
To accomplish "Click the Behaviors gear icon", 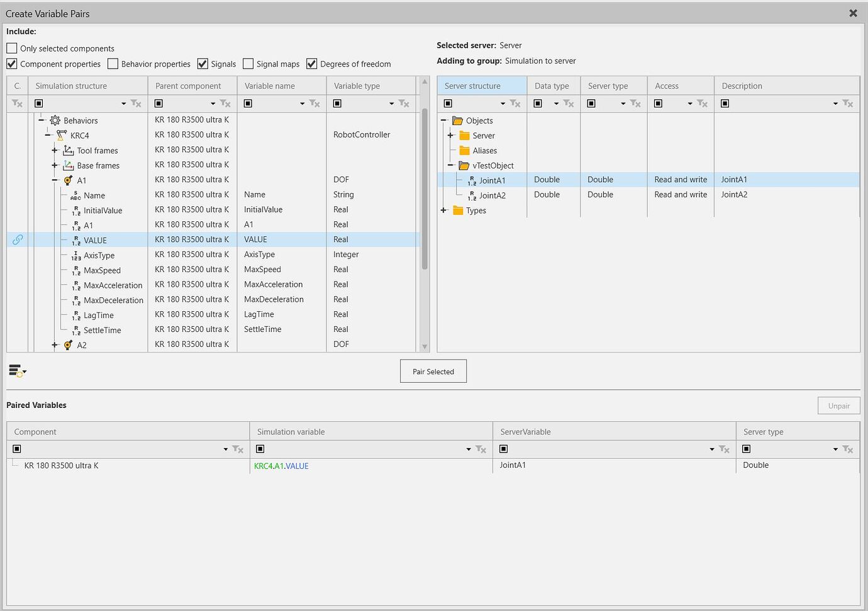I will pos(55,120).
